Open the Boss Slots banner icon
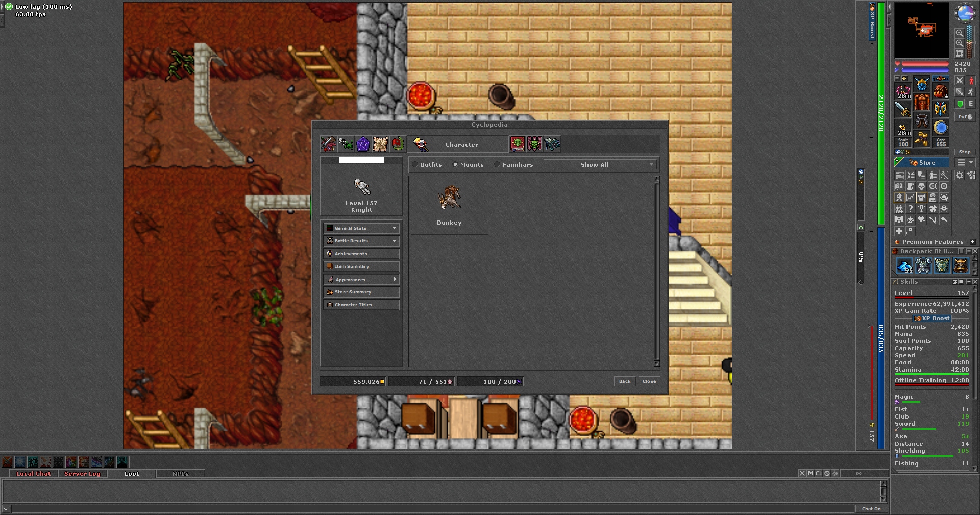This screenshot has width=980, height=515. [535, 144]
